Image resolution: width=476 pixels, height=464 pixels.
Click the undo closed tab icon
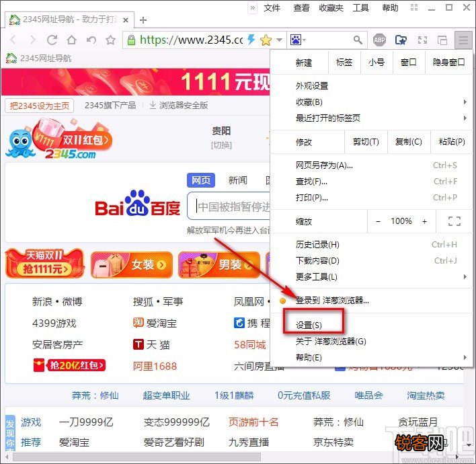(91, 40)
